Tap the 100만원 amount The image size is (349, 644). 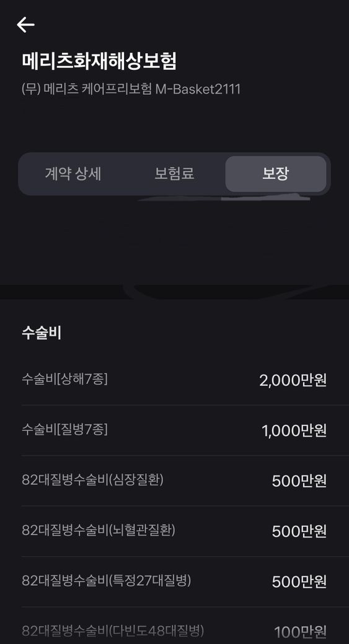tap(301, 632)
